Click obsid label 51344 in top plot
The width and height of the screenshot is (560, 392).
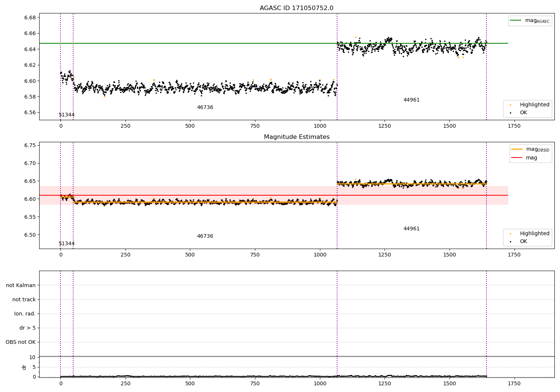pos(66,115)
